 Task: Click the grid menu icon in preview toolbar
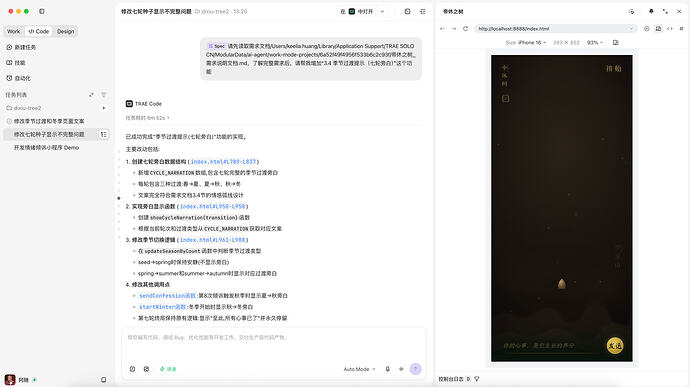pyautogui.click(x=681, y=29)
